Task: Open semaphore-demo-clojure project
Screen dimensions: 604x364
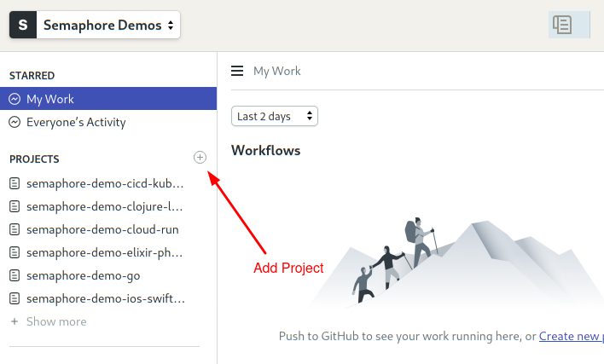Action: tap(104, 206)
